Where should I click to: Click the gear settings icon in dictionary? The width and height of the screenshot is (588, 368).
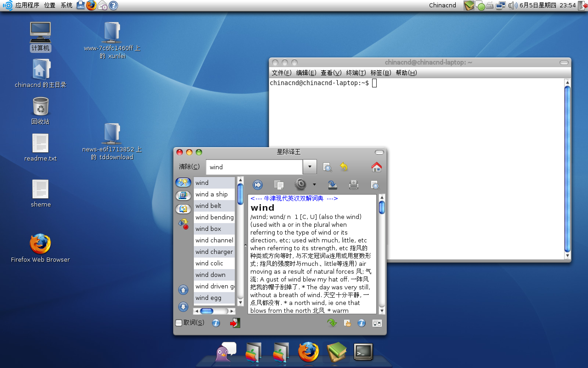(x=300, y=184)
